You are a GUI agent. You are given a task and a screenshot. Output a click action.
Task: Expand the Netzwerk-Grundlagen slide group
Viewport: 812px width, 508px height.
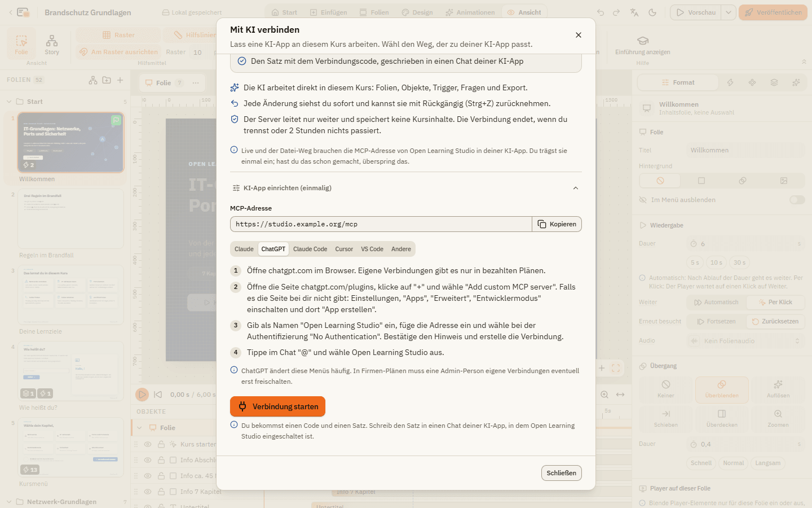[9, 502]
